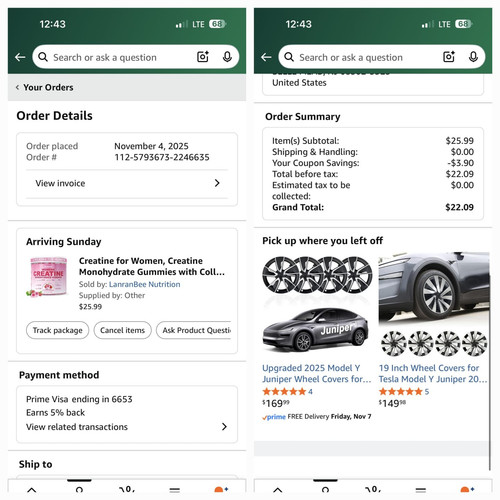Screen dimensions: 500x500
Task: Tap the creatine gummies product thumbnail
Action: (x=48, y=277)
